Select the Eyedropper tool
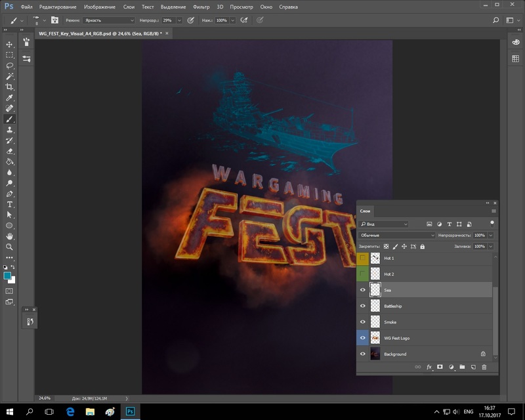The image size is (525, 420). 9,98
